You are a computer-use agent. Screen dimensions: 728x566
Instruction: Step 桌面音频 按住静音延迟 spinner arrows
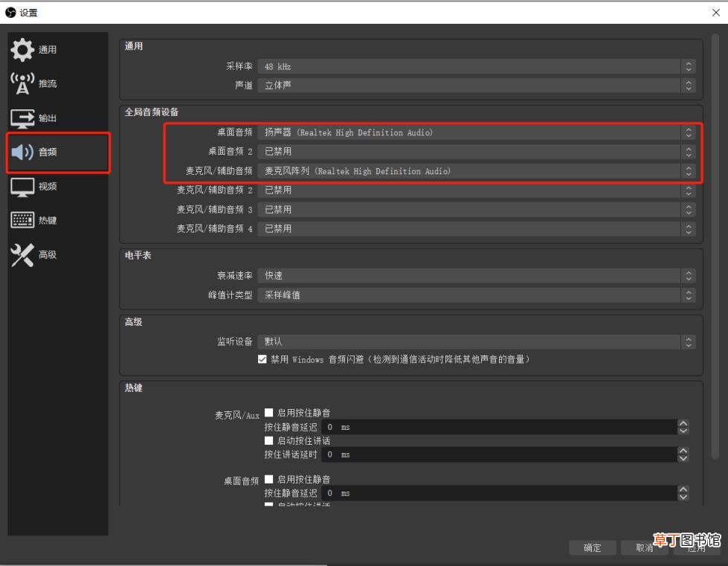click(683, 493)
